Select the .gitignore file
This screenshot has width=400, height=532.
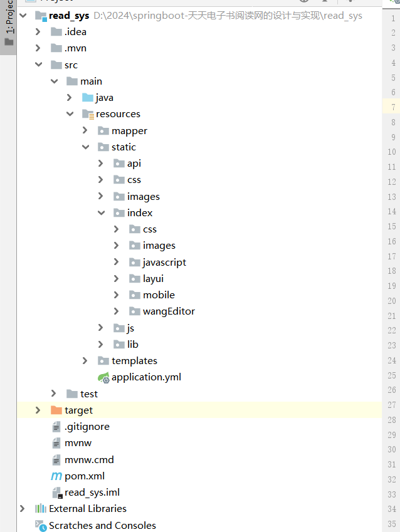point(87,427)
